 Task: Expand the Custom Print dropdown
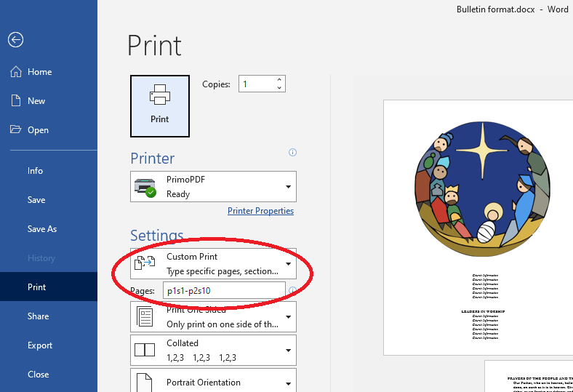213,264
